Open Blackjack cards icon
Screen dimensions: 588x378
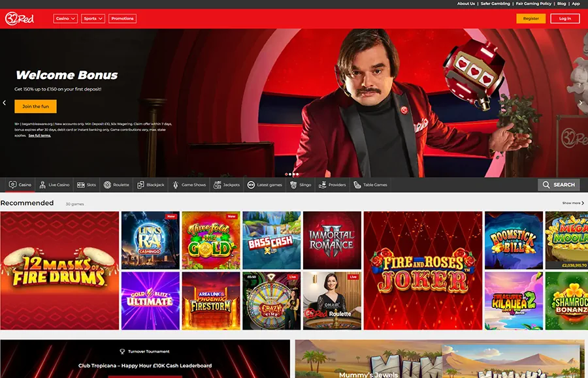coord(140,185)
